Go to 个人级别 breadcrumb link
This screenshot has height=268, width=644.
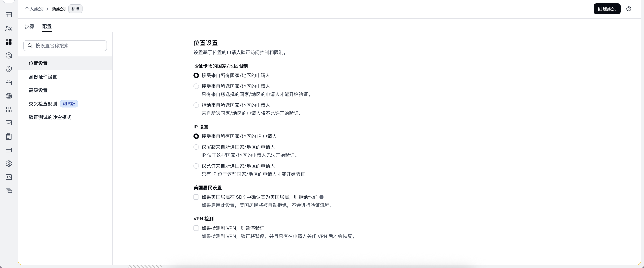click(34, 9)
